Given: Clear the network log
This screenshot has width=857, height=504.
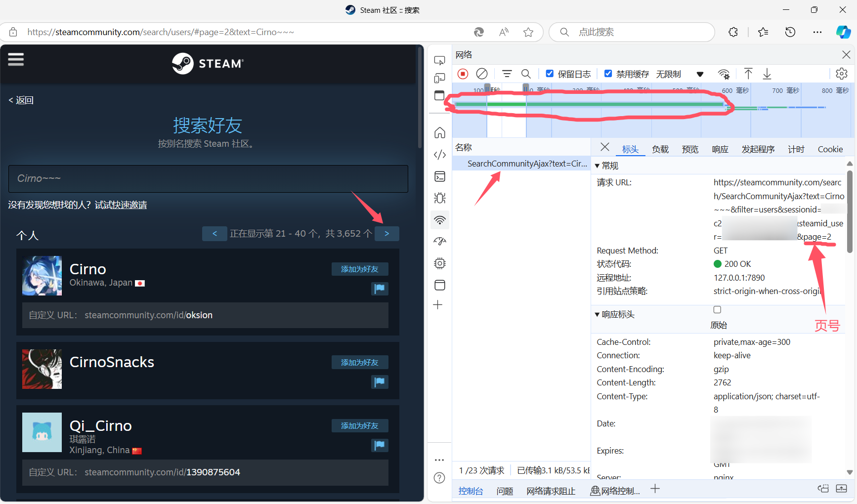Looking at the screenshot, I should point(481,74).
